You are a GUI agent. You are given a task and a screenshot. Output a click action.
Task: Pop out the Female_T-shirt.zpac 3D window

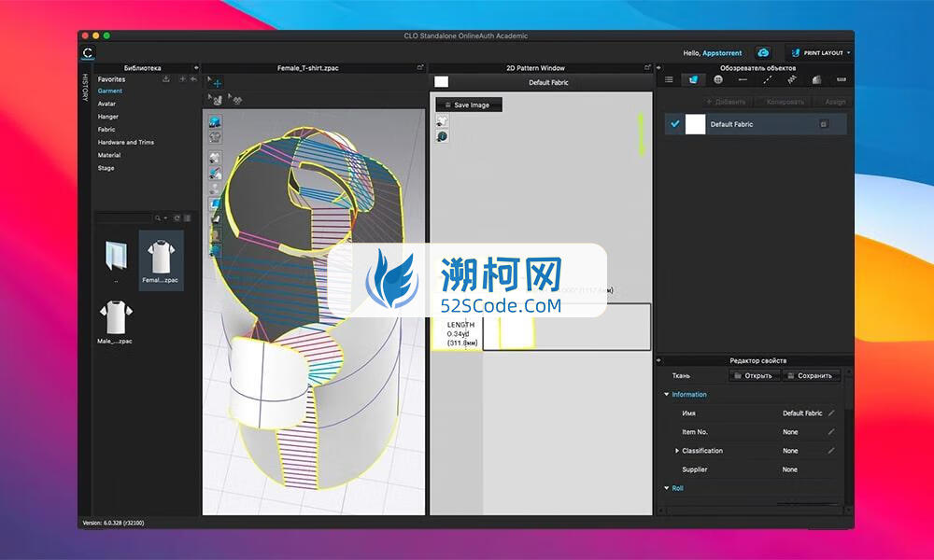click(x=420, y=68)
